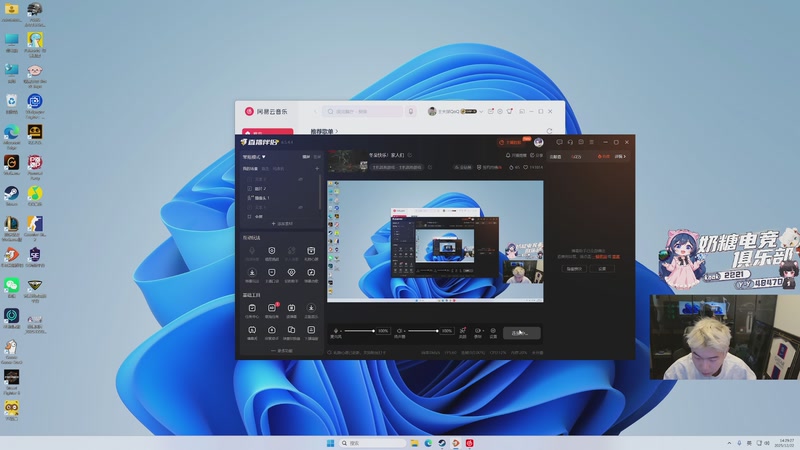The height and width of the screenshot is (450, 800).
Task: Open the speaker device dropdown arrow
Action: [x=405, y=331]
